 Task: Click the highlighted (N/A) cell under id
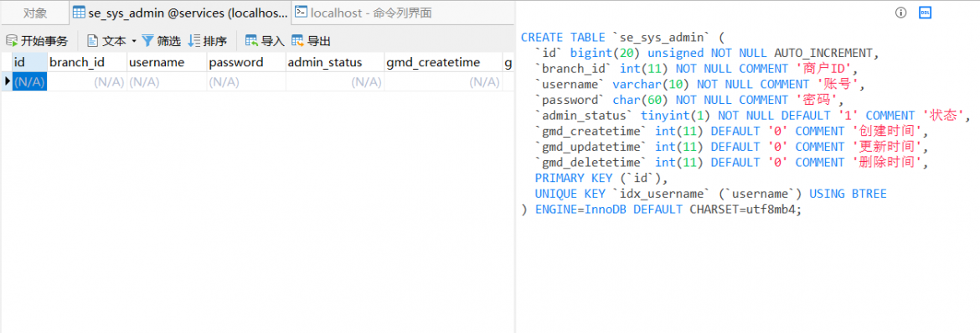(x=28, y=82)
